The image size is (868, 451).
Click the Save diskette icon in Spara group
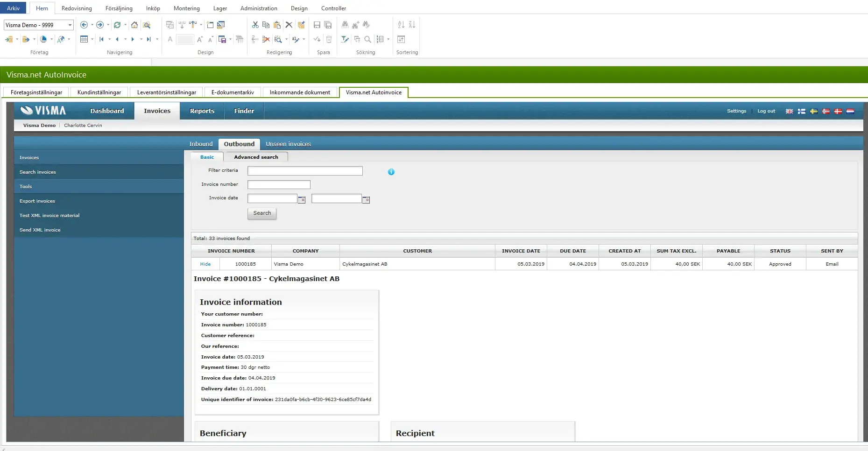[317, 25]
